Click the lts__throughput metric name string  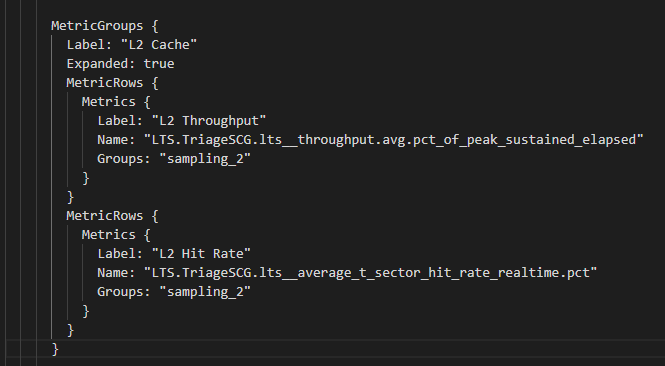pyautogui.click(x=394, y=140)
